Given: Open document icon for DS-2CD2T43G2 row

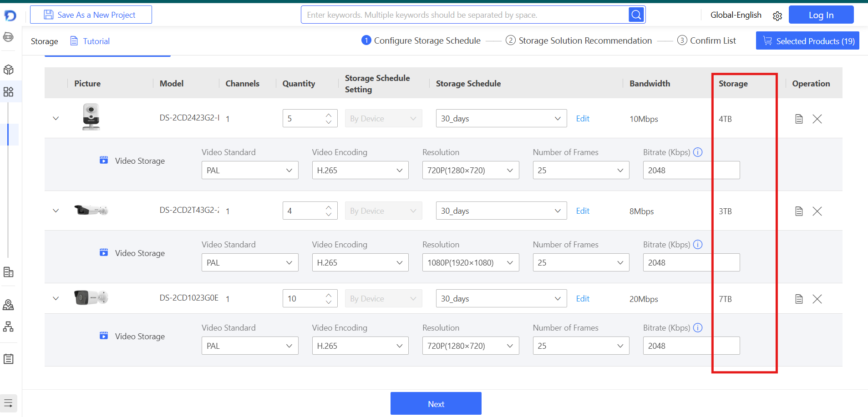Looking at the screenshot, I should (798, 211).
